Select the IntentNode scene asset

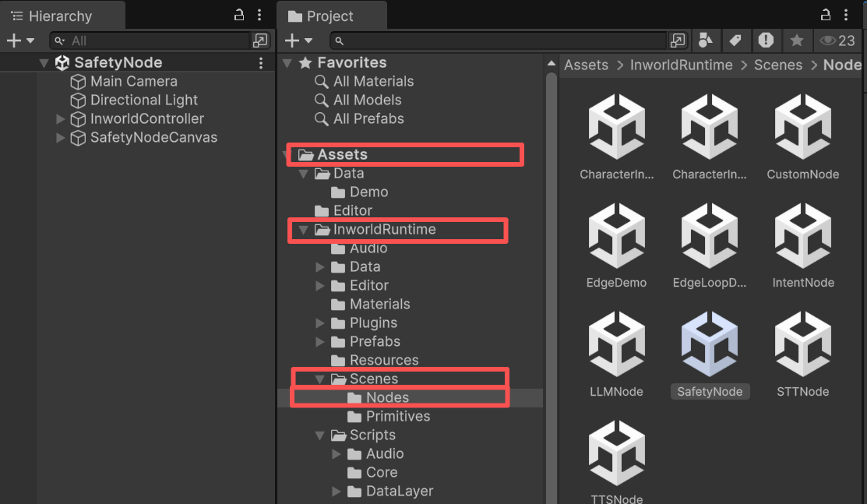[x=803, y=245]
